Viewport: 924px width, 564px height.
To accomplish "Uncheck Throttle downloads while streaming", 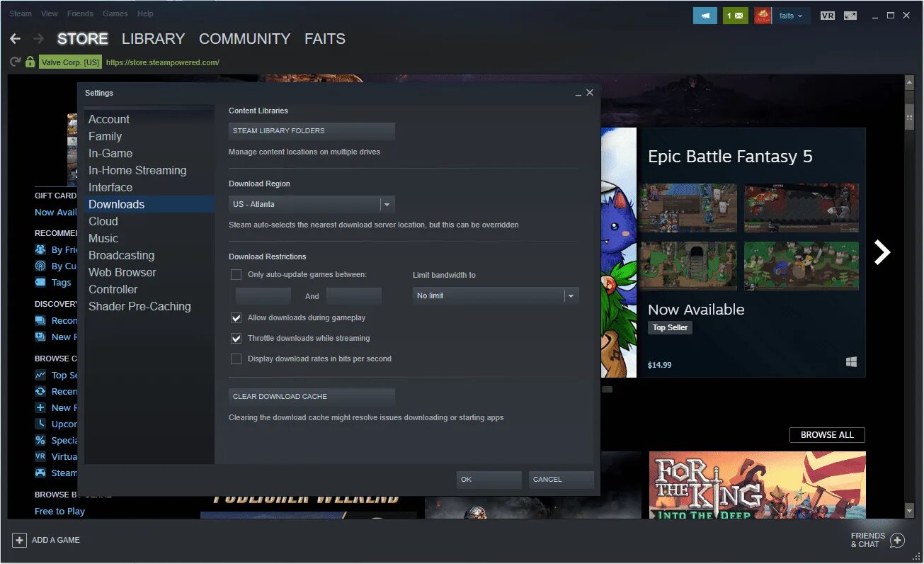I will (236, 338).
